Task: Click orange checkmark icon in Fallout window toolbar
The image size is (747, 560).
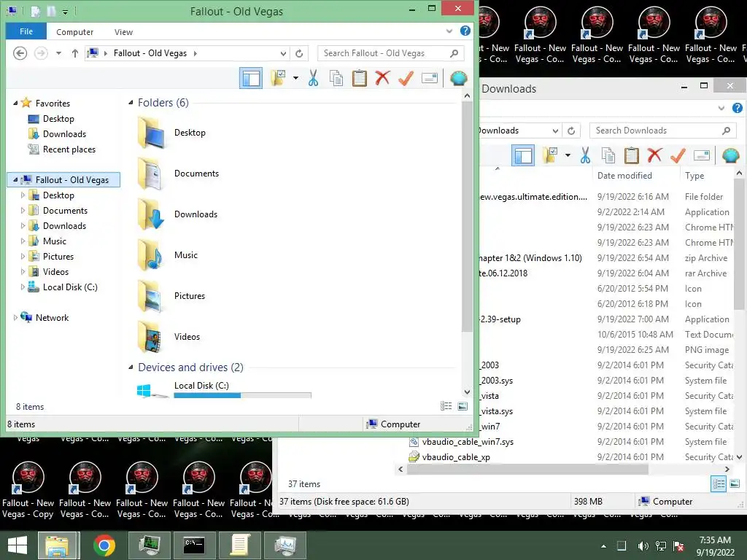Action: click(406, 78)
